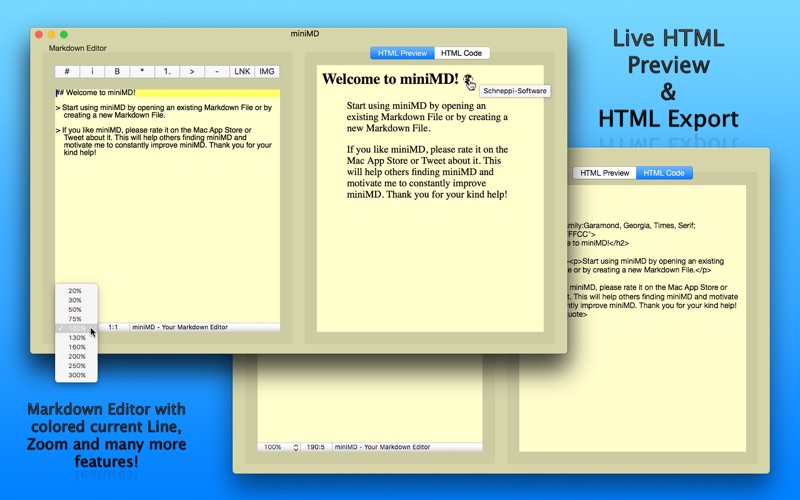Click the small icon beside the preview heading

pyautogui.click(x=468, y=80)
